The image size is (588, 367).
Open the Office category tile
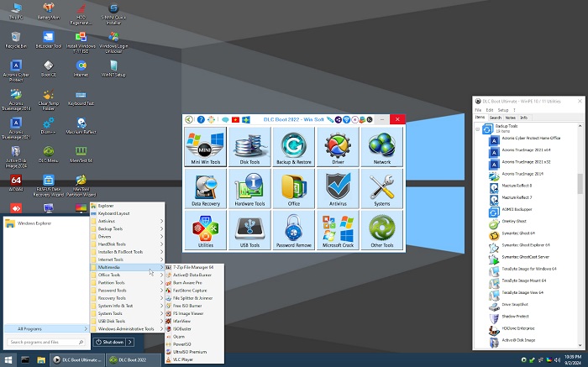294,188
